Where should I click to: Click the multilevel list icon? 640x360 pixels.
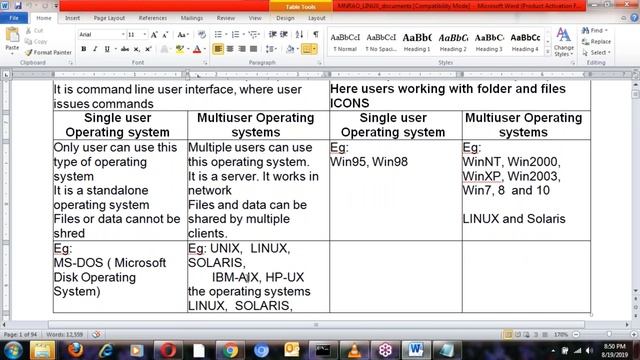[x=253, y=35]
